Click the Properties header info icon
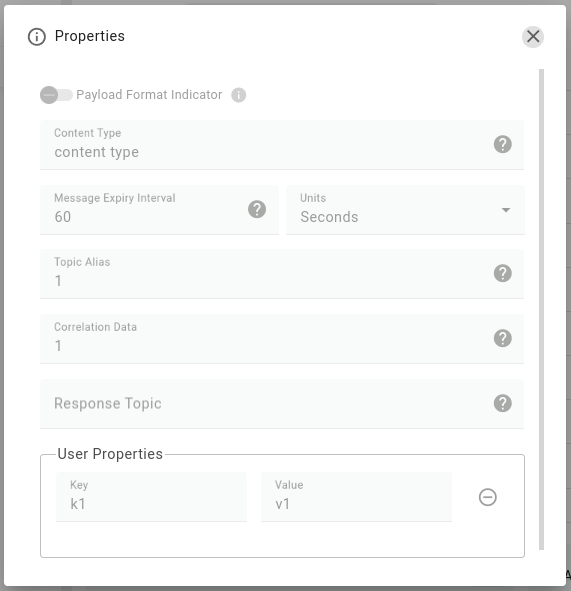The image size is (571, 591). coord(37,37)
